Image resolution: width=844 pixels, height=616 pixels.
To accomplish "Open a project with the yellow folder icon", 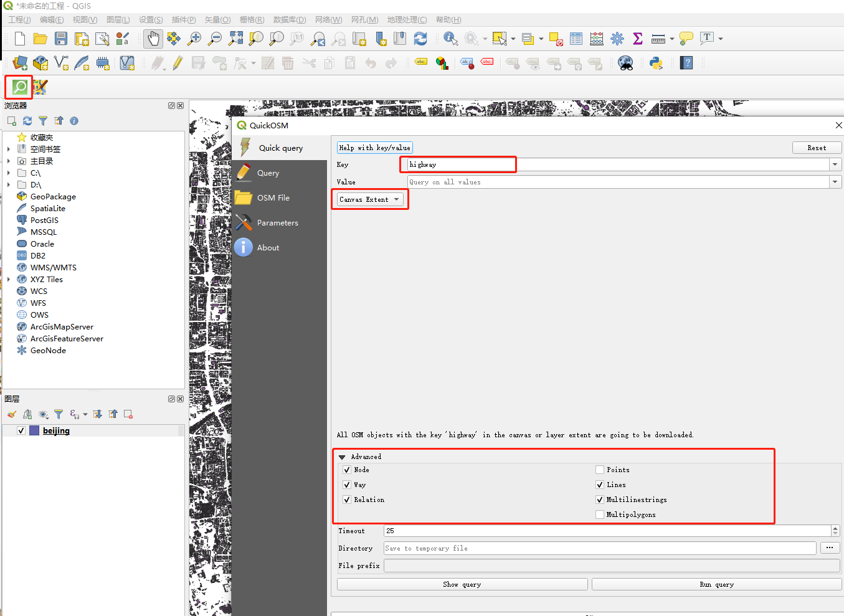I will pos(40,39).
